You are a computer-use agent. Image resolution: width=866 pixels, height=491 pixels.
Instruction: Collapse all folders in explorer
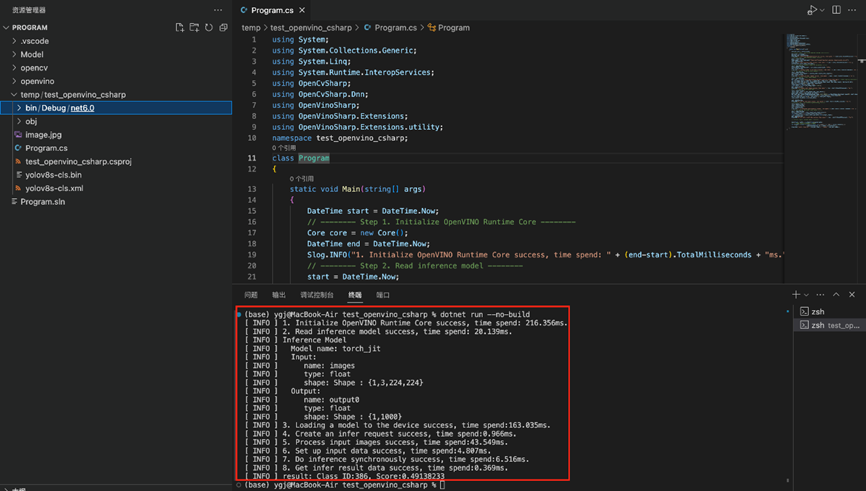coord(223,28)
